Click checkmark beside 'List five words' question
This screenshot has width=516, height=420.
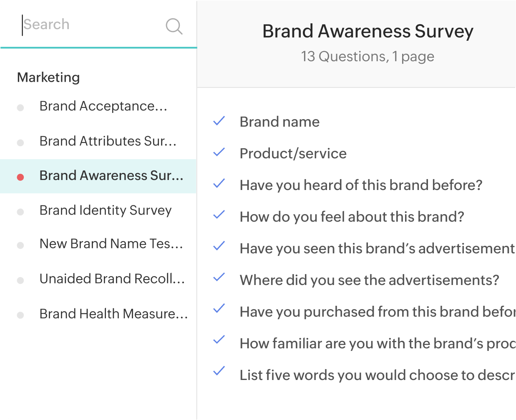point(219,371)
